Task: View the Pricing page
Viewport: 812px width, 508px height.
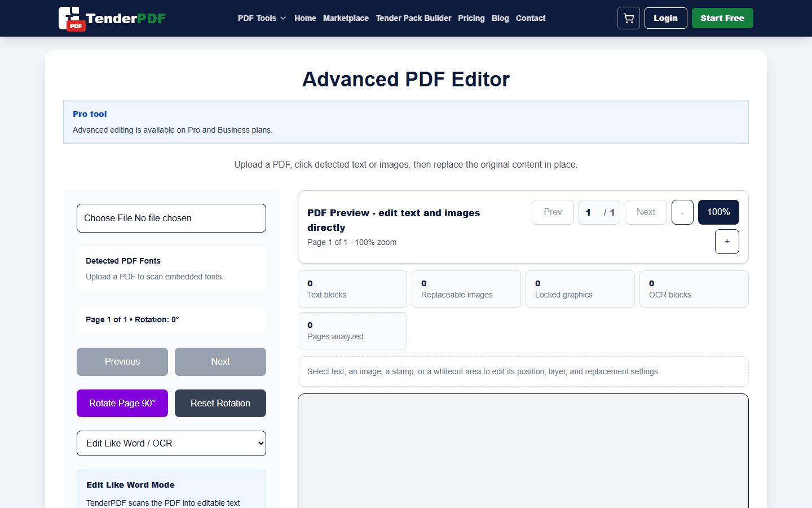Action: (x=471, y=18)
